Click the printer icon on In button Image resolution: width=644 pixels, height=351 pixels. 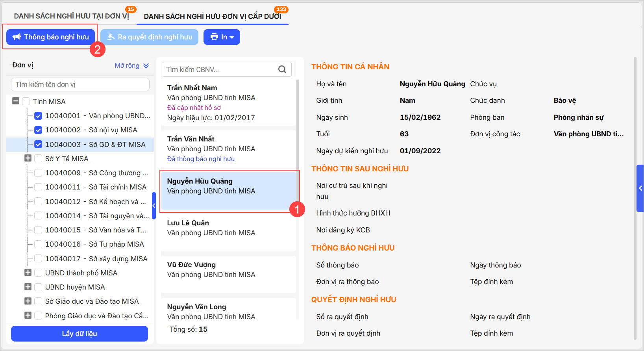click(214, 37)
